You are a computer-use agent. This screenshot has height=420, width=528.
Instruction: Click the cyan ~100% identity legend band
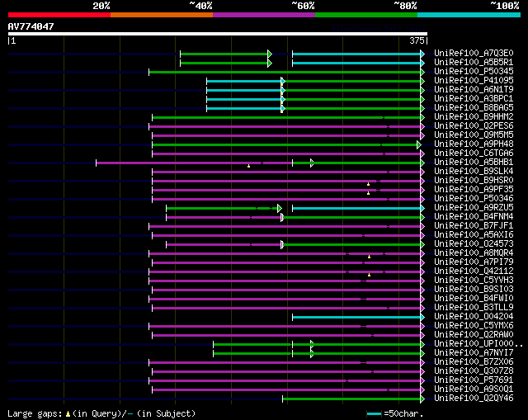469,15
